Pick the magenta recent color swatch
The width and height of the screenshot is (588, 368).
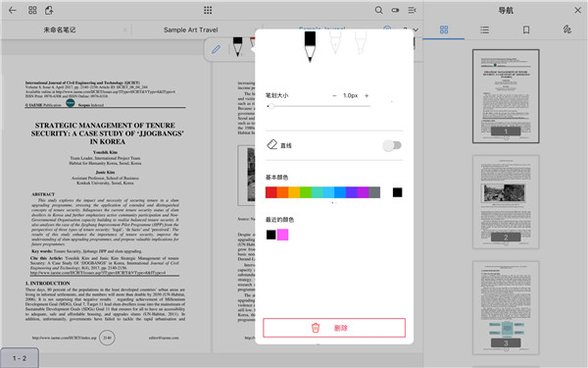click(x=283, y=235)
